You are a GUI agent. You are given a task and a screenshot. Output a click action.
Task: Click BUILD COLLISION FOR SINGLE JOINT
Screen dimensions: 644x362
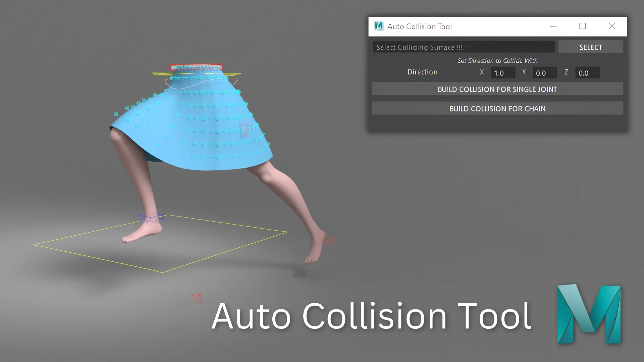pos(497,89)
